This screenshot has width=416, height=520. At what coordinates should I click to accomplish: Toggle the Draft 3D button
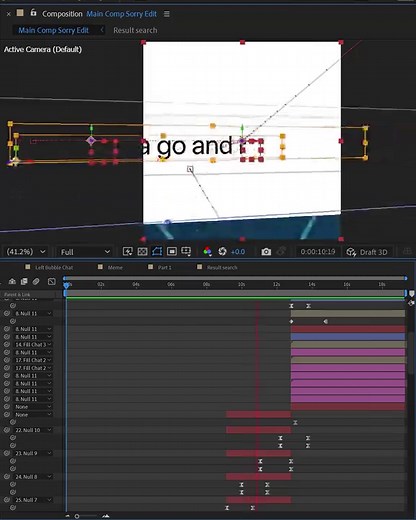pos(367,252)
